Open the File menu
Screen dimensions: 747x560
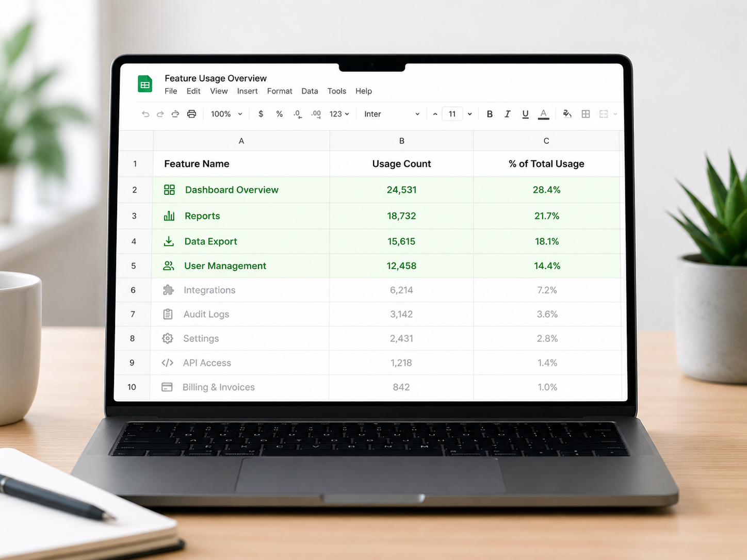point(171,91)
